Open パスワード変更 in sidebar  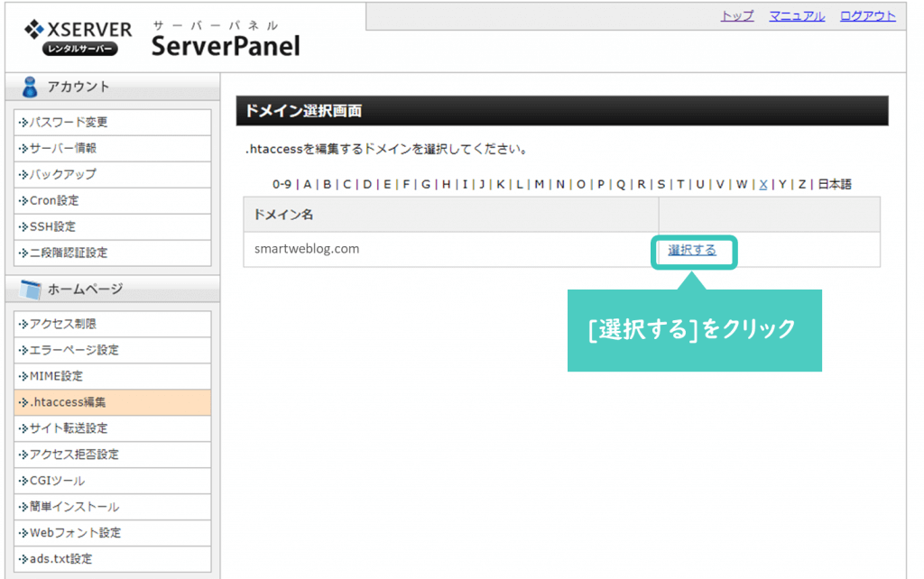[113, 123]
